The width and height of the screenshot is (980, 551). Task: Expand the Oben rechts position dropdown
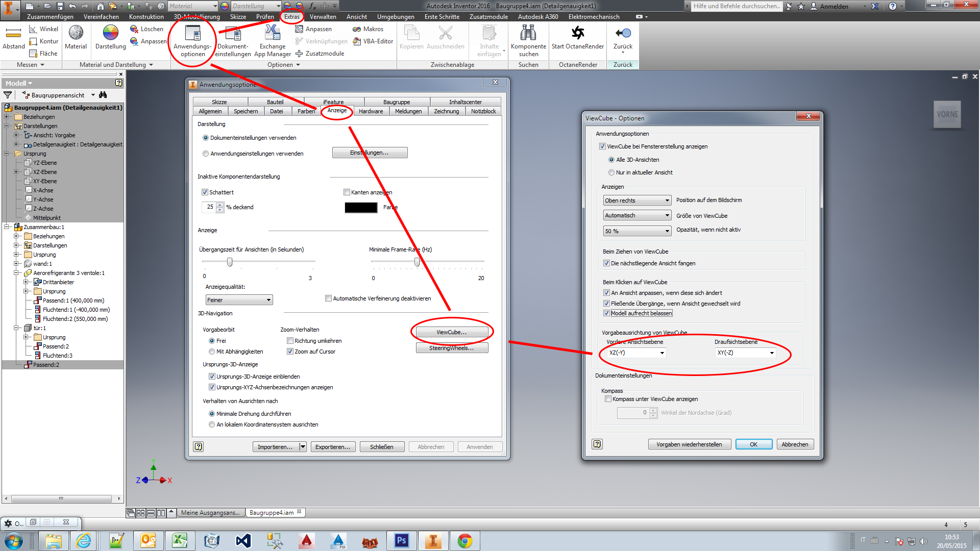(x=636, y=201)
